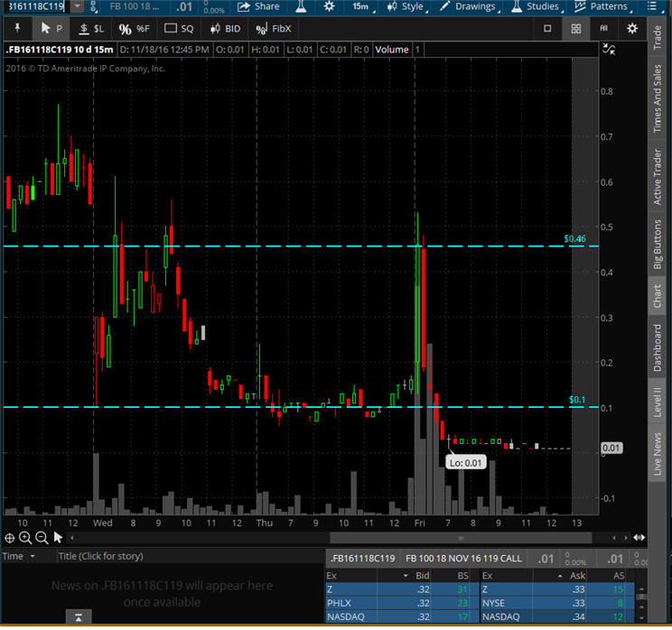Toggle the BID price type button
The width and height of the screenshot is (672, 630).
[225, 29]
